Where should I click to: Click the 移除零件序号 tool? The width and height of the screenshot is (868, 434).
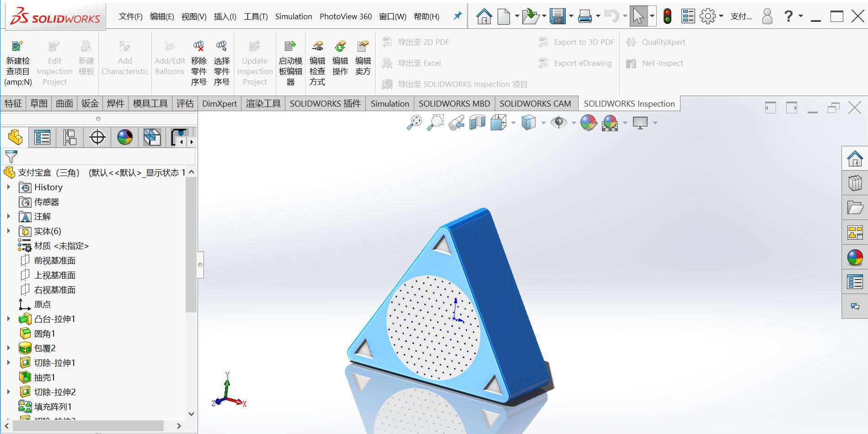click(198, 63)
